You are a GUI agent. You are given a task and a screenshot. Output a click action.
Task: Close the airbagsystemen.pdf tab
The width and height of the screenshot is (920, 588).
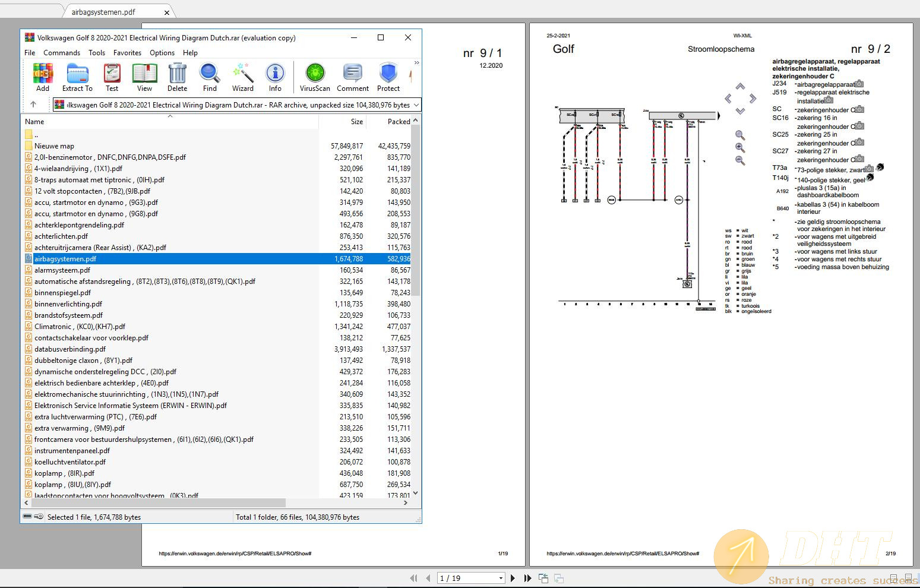[x=167, y=12]
